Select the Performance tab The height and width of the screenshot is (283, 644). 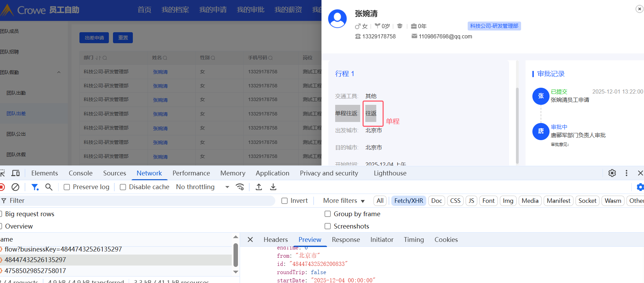191,173
